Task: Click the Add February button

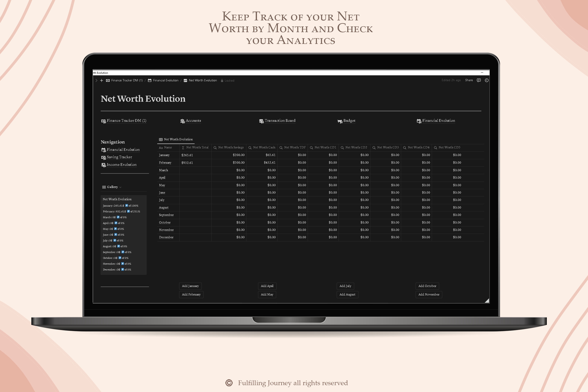Action: pyautogui.click(x=191, y=295)
